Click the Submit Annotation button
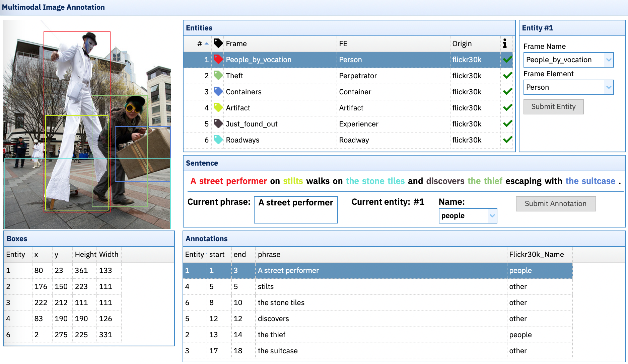The image size is (628, 364). [556, 204]
